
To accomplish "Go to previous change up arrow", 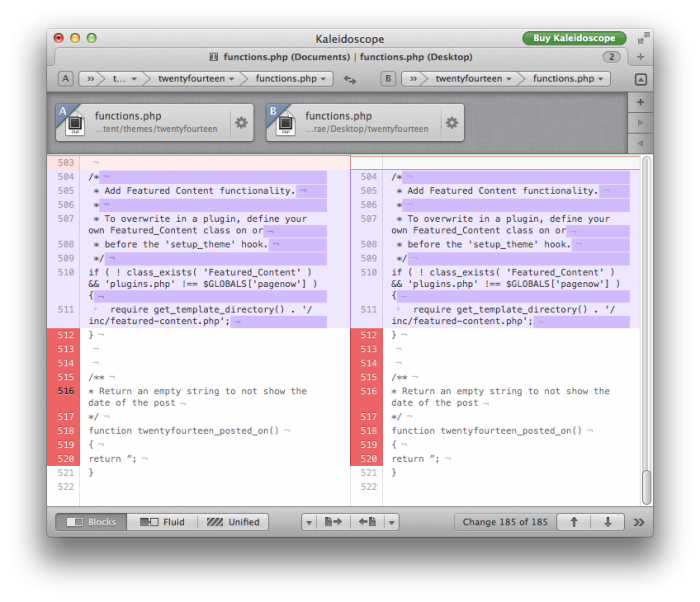I will [574, 522].
